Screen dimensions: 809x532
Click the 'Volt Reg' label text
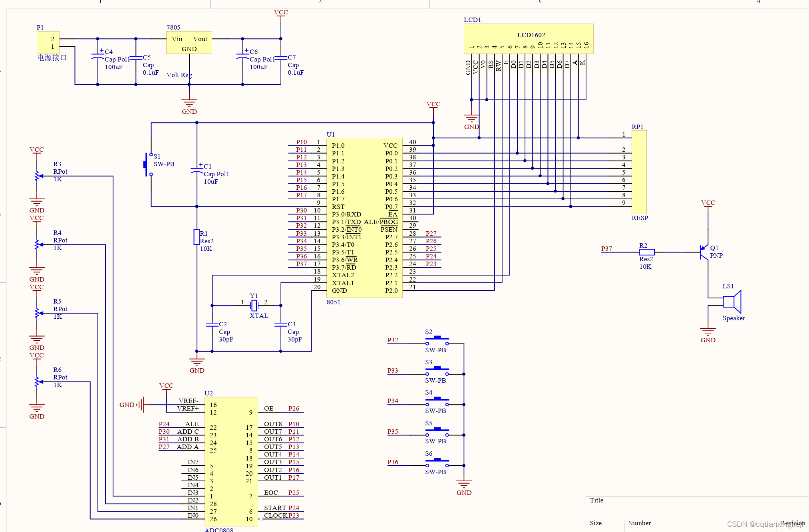(179, 75)
